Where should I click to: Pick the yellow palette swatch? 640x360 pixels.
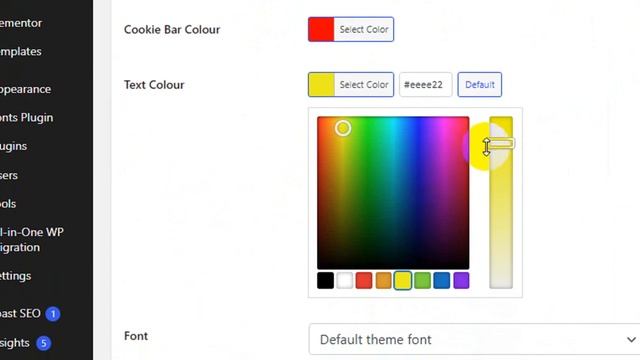point(403,280)
